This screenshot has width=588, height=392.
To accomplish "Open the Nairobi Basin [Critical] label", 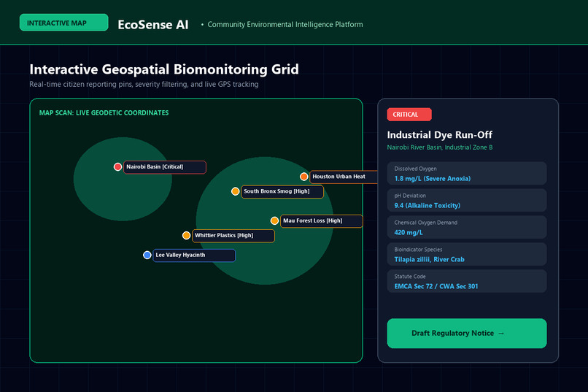I will pyautogui.click(x=165, y=167).
